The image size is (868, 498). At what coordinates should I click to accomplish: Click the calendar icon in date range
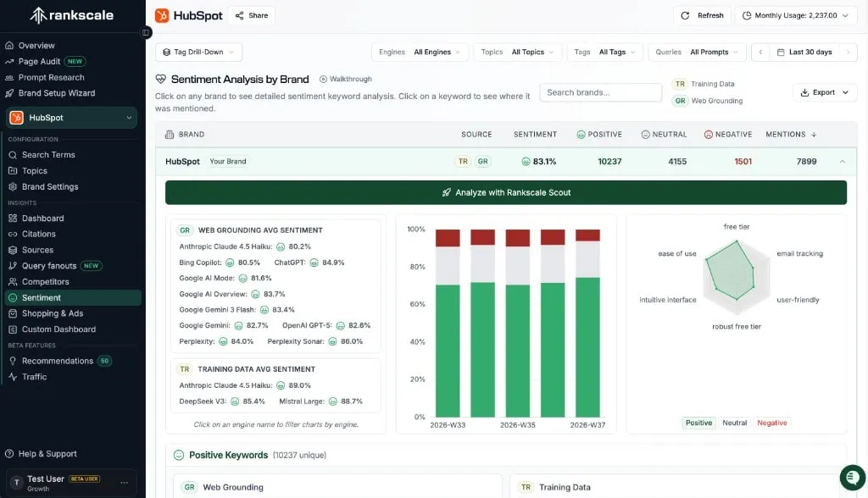[x=781, y=52]
